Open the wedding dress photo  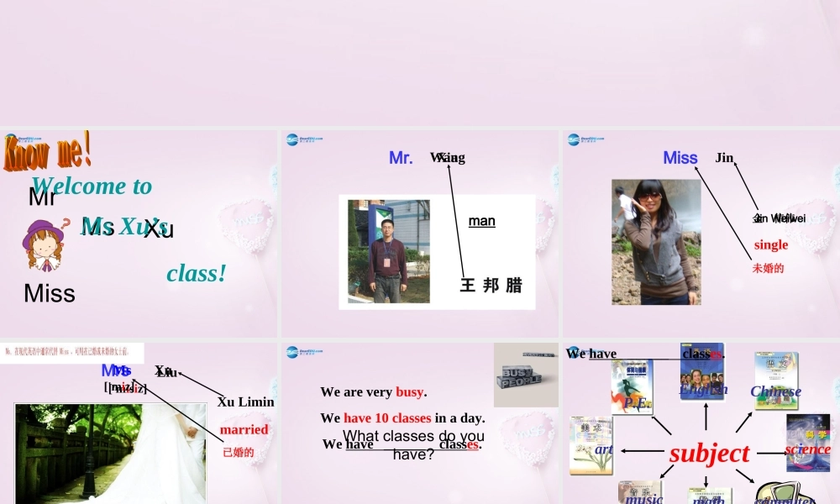[110, 454]
